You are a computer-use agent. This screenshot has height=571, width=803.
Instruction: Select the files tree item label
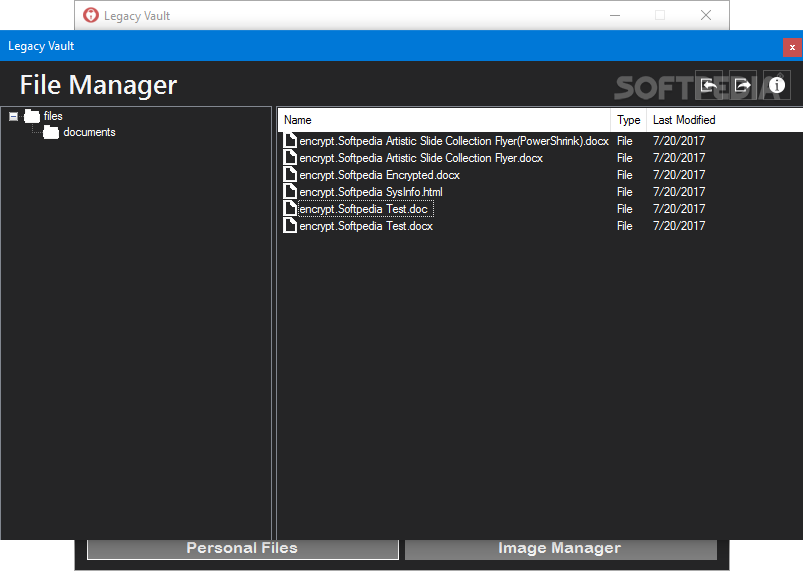click(53, 116)
